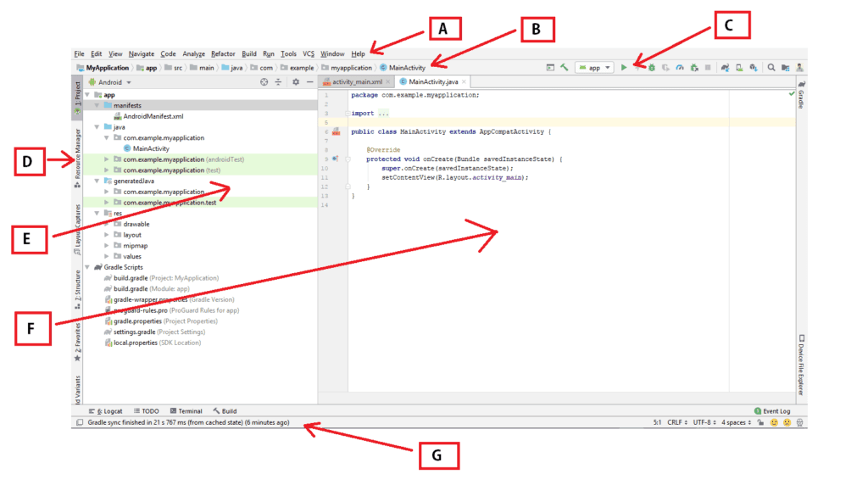Open the Android project view dropdown
Viewport: 868px width, 485px height.
pos(110,82)
